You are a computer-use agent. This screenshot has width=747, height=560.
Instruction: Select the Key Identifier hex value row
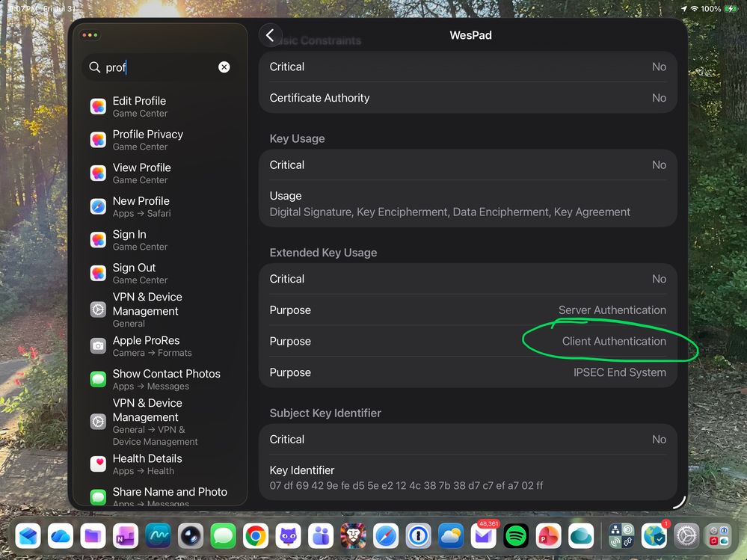468,478
